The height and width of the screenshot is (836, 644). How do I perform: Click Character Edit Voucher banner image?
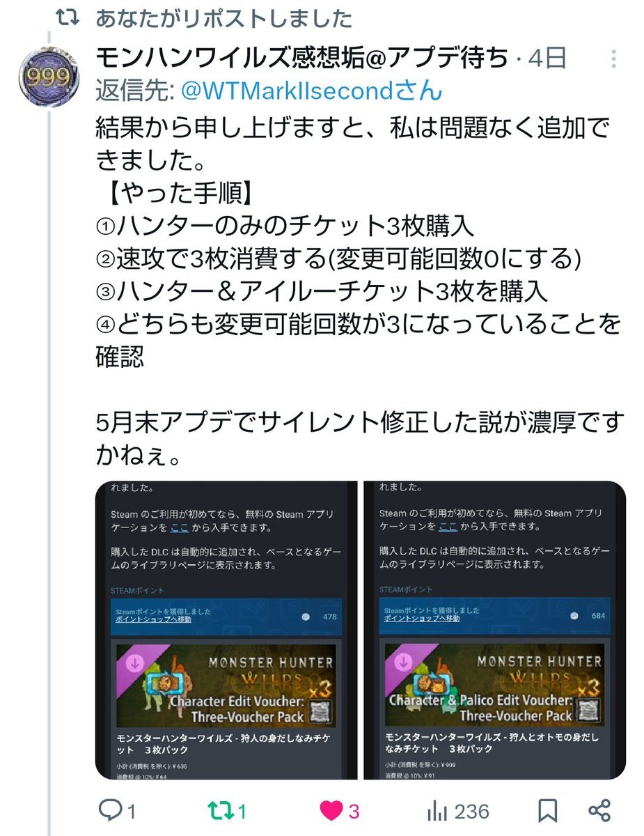[x=226, y=686]
